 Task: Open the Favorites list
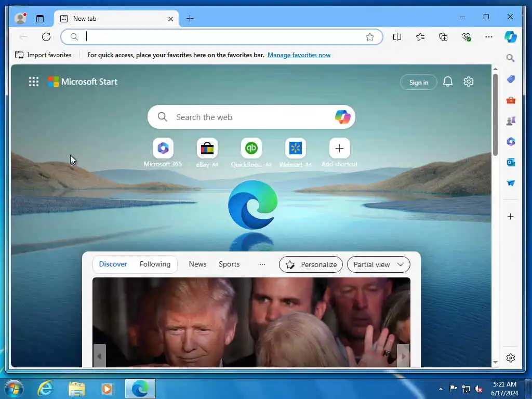(x=420, y=37)
